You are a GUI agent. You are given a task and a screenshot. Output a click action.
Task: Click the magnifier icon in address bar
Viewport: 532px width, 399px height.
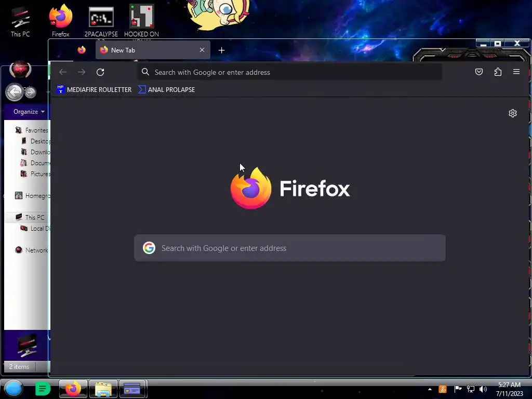click(x=145, y=72)
